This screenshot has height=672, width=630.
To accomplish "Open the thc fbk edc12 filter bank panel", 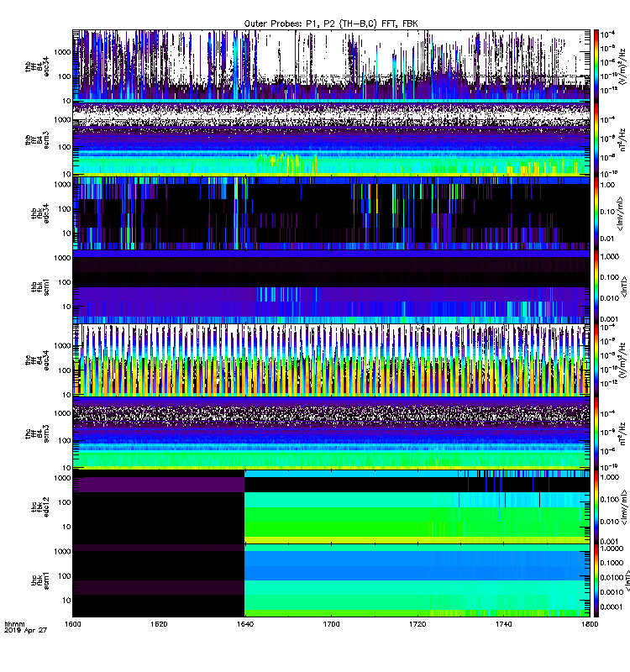I will (x=331, y=507).
